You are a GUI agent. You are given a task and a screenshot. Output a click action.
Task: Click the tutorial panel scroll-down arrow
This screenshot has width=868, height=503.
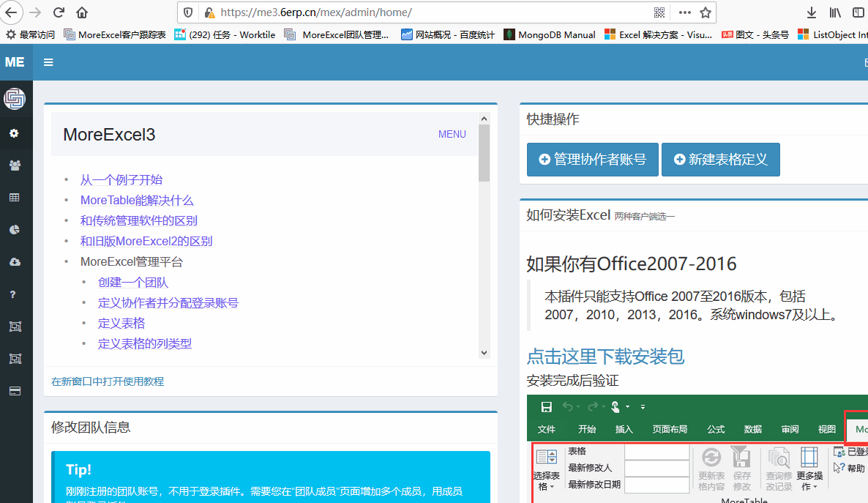click(484, 352)
